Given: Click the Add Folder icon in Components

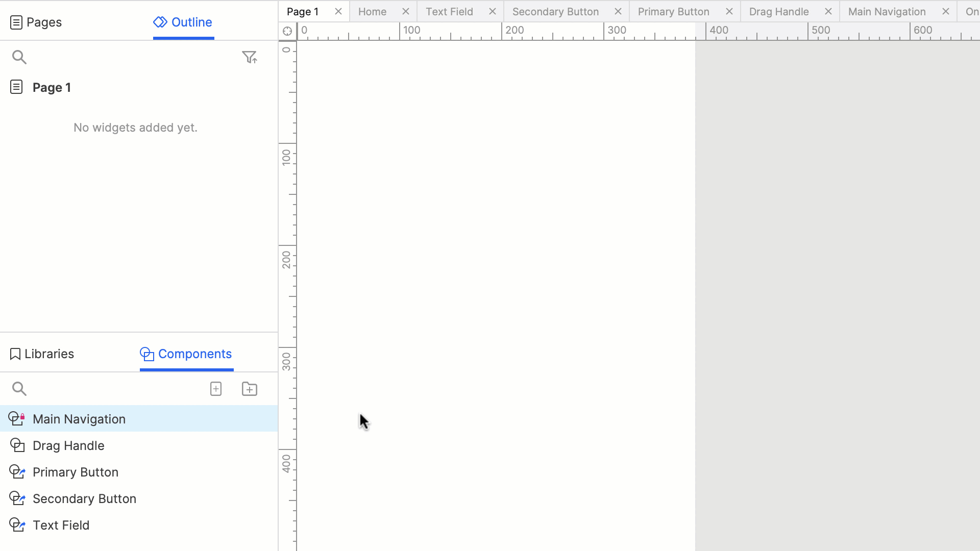Looking at the screenshot, I should 250,389.
